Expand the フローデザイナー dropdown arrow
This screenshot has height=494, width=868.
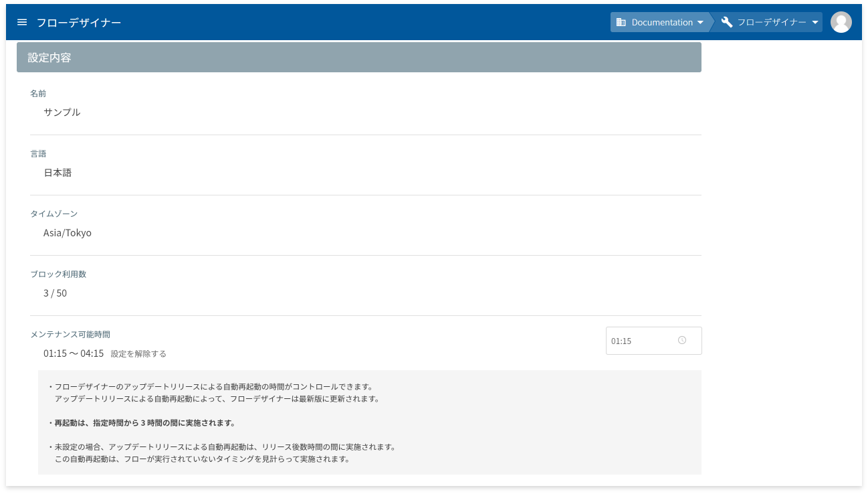click(x=815, y=22)
